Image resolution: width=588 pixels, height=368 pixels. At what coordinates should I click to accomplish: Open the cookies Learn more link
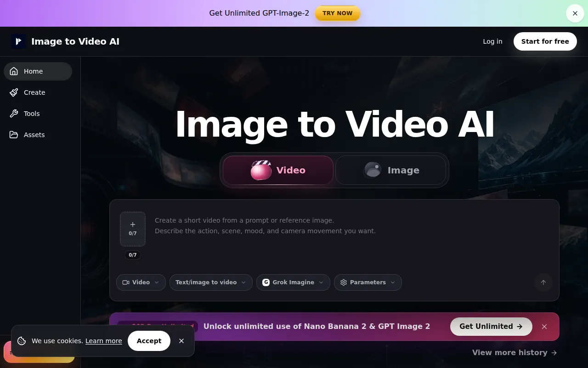[x=104, y=341]
